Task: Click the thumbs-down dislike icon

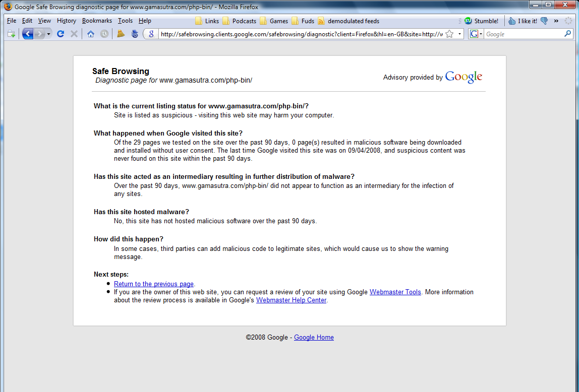Action: click(544, 21)
